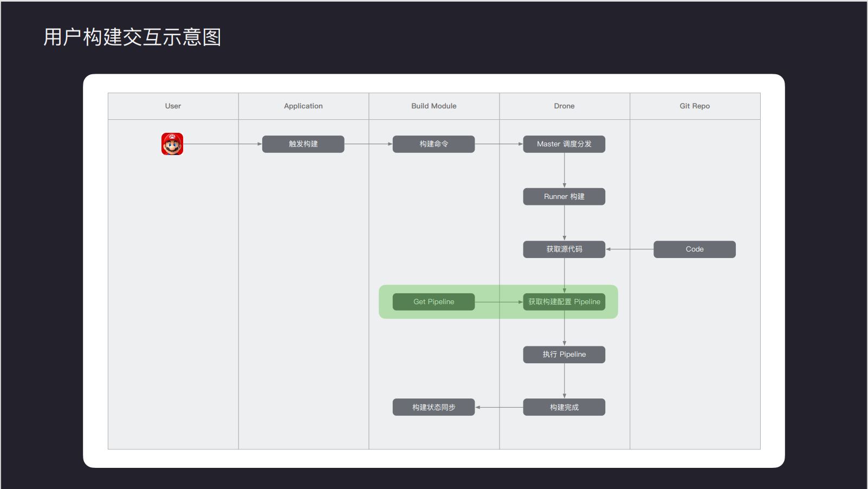Select the 构建命令 node

(x=433, y=144)
